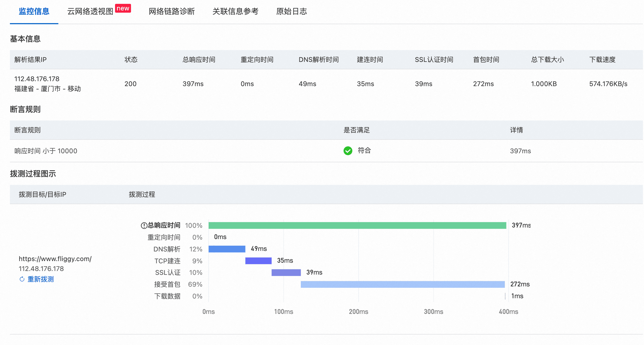644x345 pixels.
Task: Click the 解析结果IP column header
Action: [x=31, y=60]
